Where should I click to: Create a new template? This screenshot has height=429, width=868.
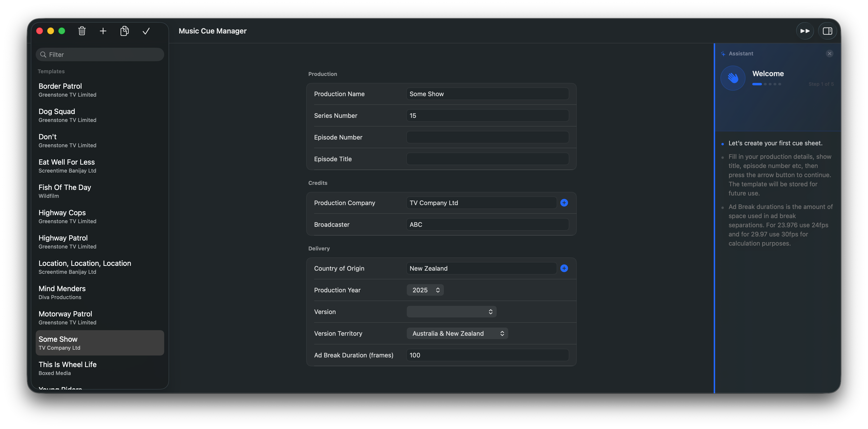pos(103,31)
